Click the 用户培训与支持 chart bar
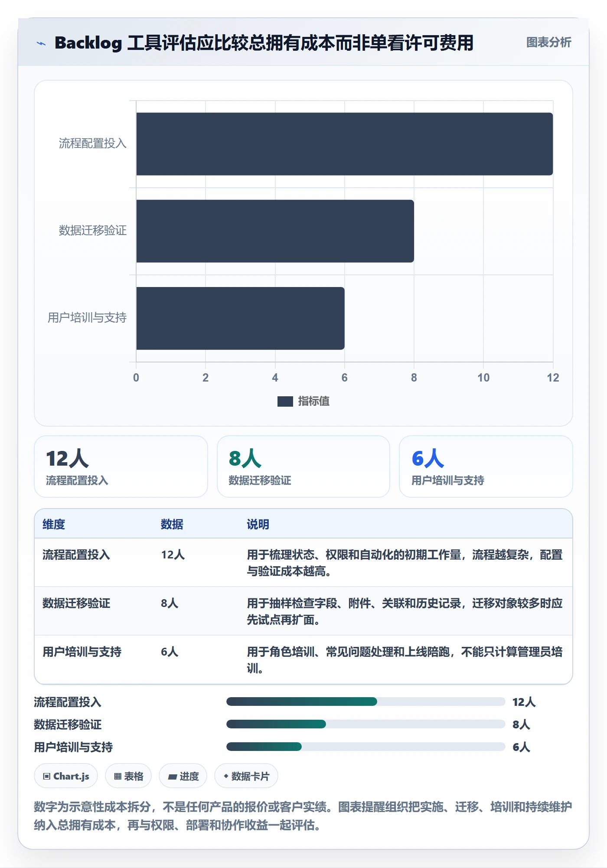 [240, 318]
